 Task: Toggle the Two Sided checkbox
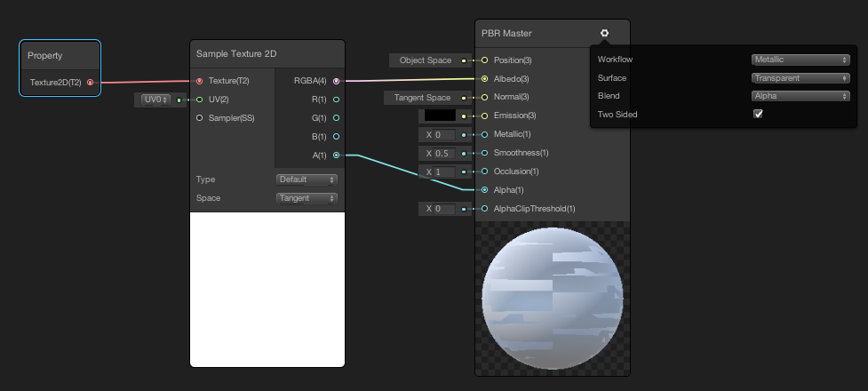click(759, 114)
